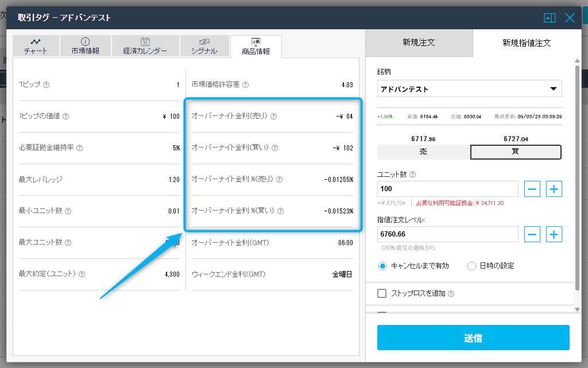Click help icon next to 最大約定(ユニット)
Viewport: 588px width, 368px height.
coord(82,274)
